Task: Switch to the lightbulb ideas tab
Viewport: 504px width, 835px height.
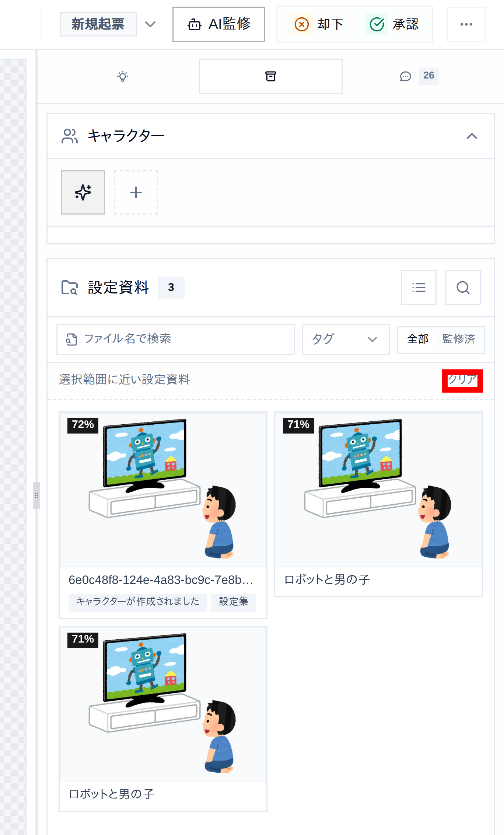Action: click(x=123, y=76)
